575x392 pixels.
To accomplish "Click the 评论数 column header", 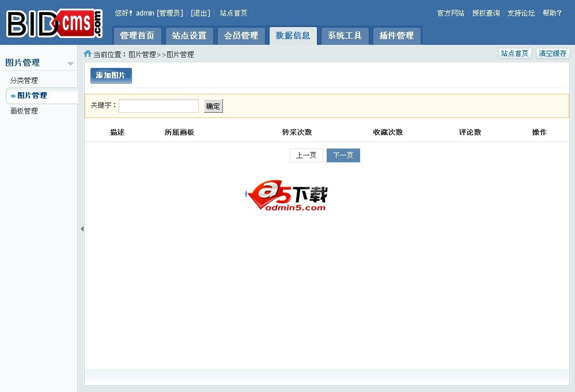I will click(x=470, y=132).
